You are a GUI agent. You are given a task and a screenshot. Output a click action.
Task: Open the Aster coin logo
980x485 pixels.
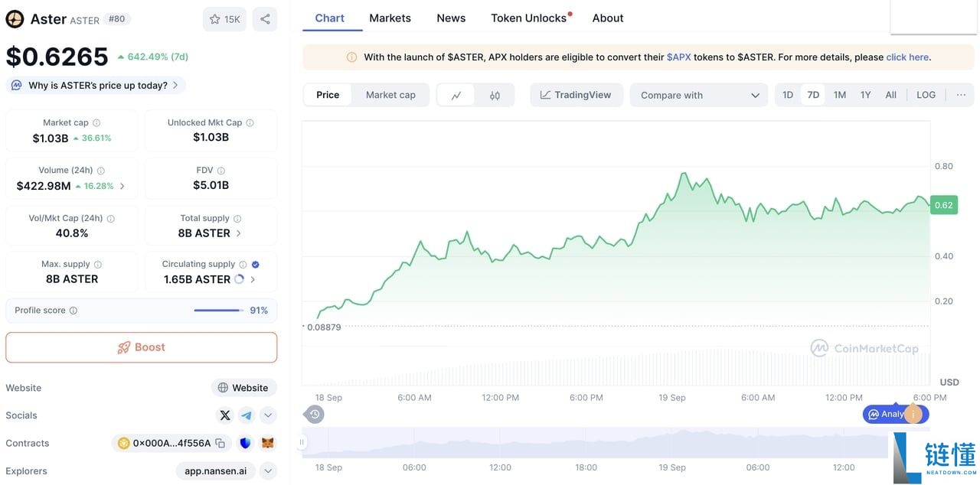[15, 19]
